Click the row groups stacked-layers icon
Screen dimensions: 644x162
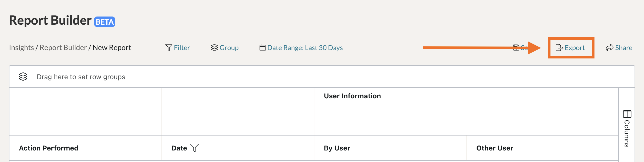point(23,77)
